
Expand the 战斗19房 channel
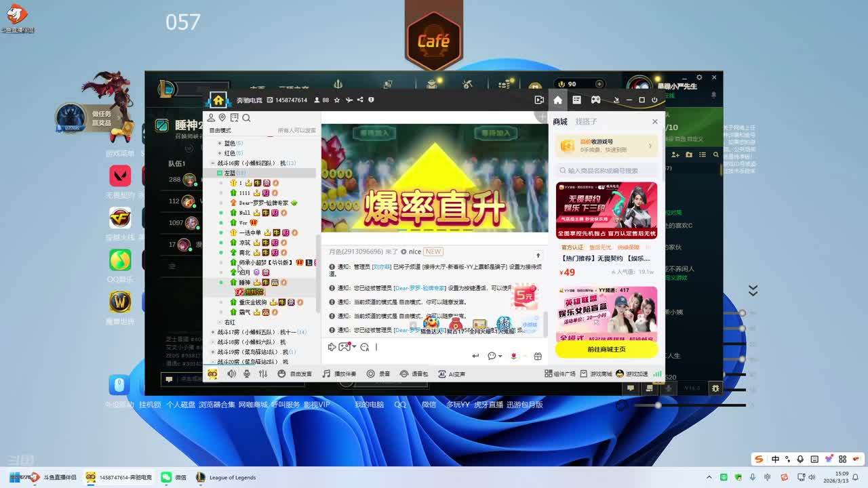click(x=213, y=352)
